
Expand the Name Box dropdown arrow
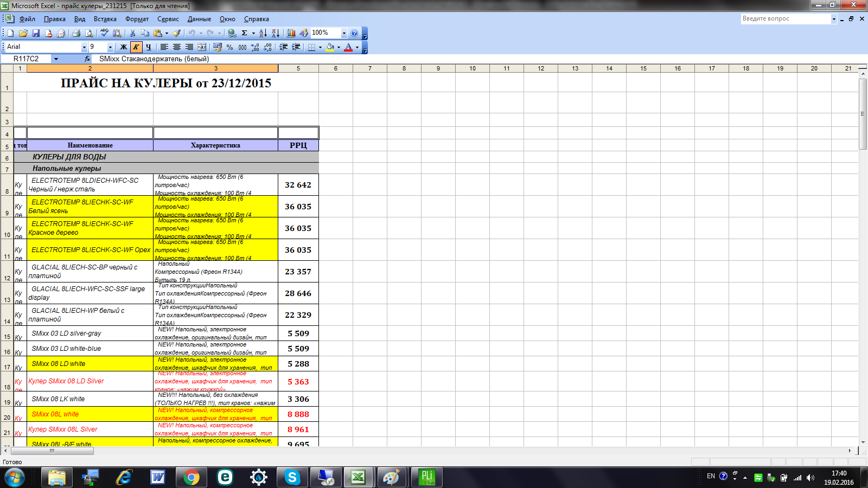point(56,59)
